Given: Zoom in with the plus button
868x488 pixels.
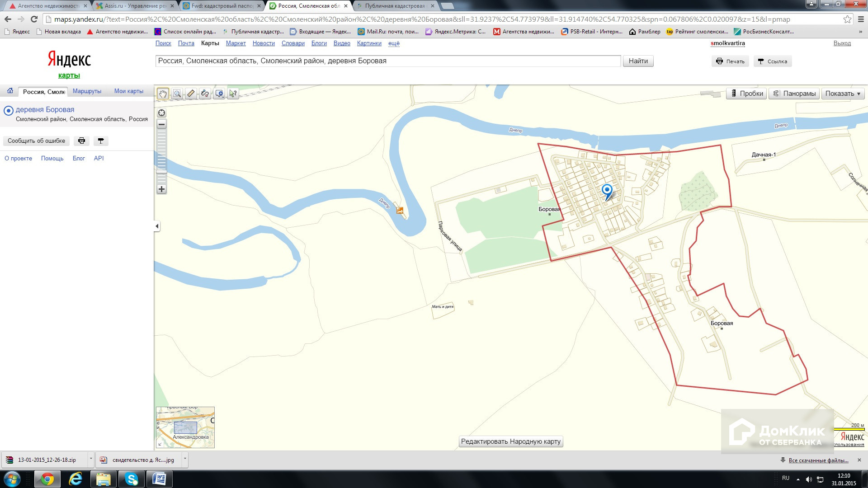Looking at the screenshot, I should point(161,189).
